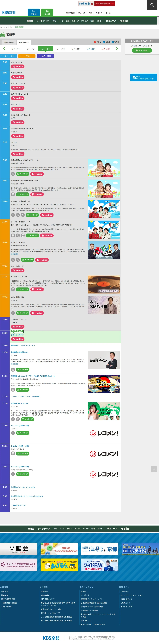Open 乃木坂46のオールナイトニッポン program link
This screenshot has width=159, height=644.
pyautogui.click(x=23, y=487)
